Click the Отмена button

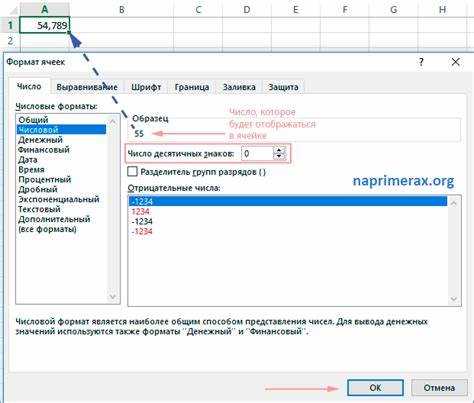[x=439, y=388]
